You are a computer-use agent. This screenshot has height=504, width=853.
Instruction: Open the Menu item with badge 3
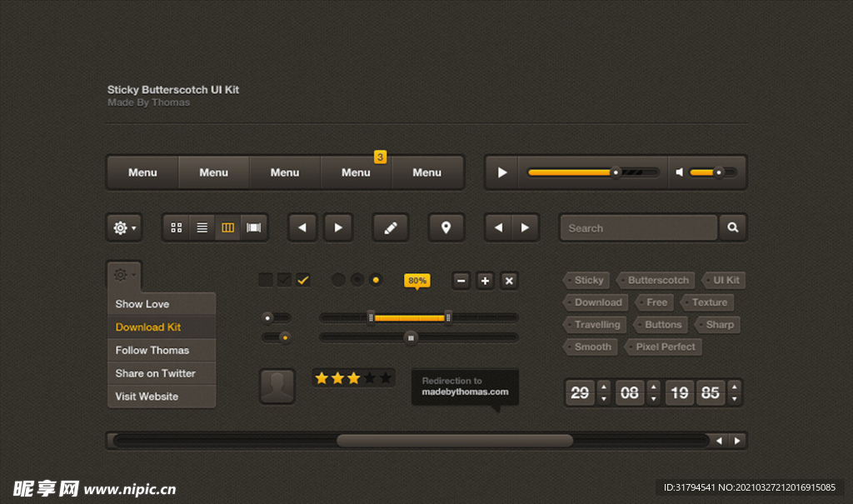[356, 172]
